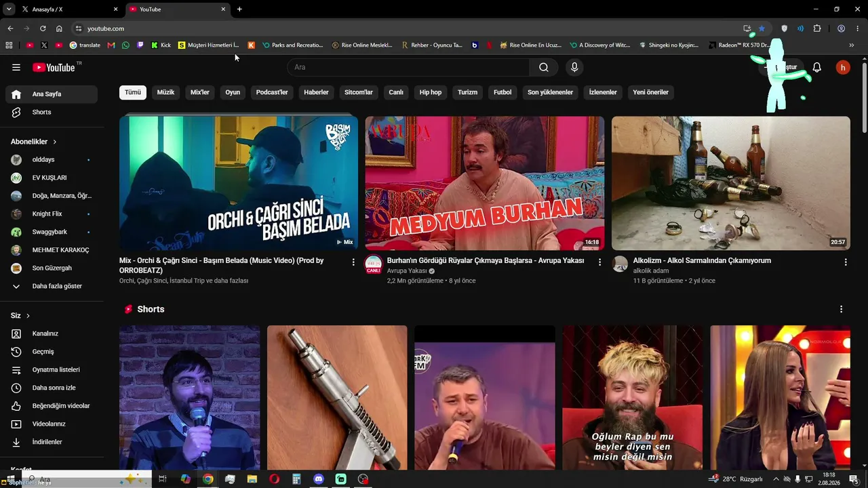Open the Short captioned Oğlum Rap bu mu

(x=633, y=397)
